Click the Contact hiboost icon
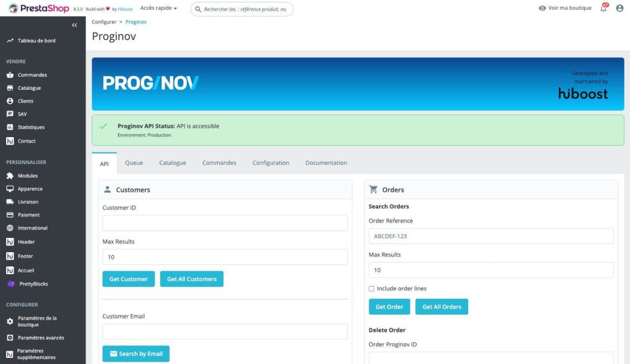Viewport: 630px width, 364px height. click(10, 141)
